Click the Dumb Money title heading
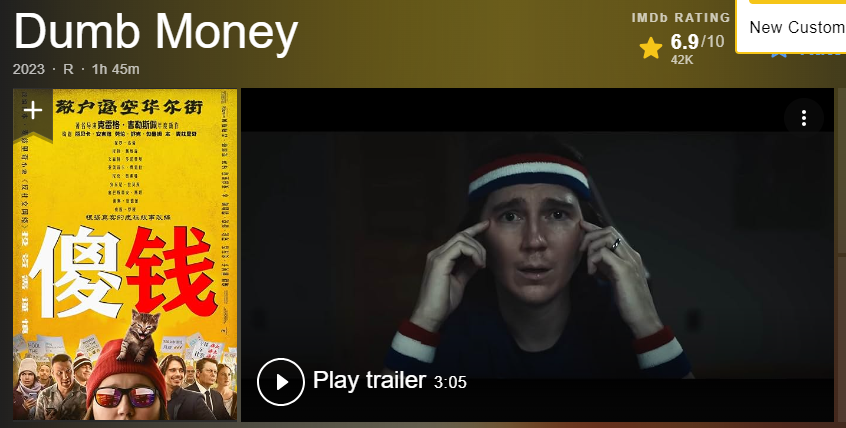The height and width of the screenshot is (428, 846). click(155, 32)
